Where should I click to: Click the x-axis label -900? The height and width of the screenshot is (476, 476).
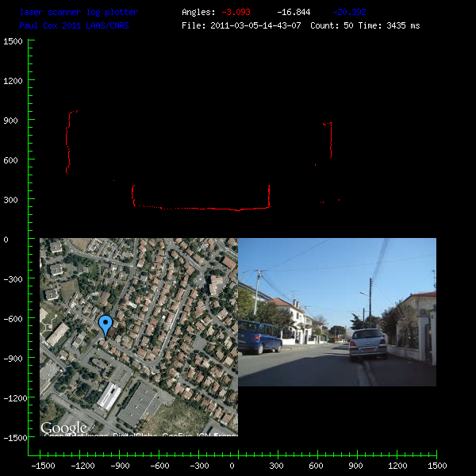click(120, 466)
